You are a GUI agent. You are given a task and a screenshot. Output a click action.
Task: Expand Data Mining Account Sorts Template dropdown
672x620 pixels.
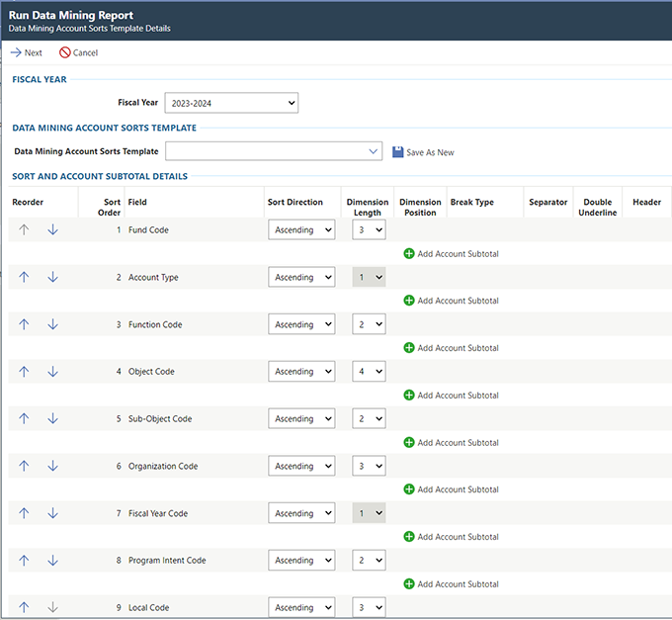[x=373, y=151]
